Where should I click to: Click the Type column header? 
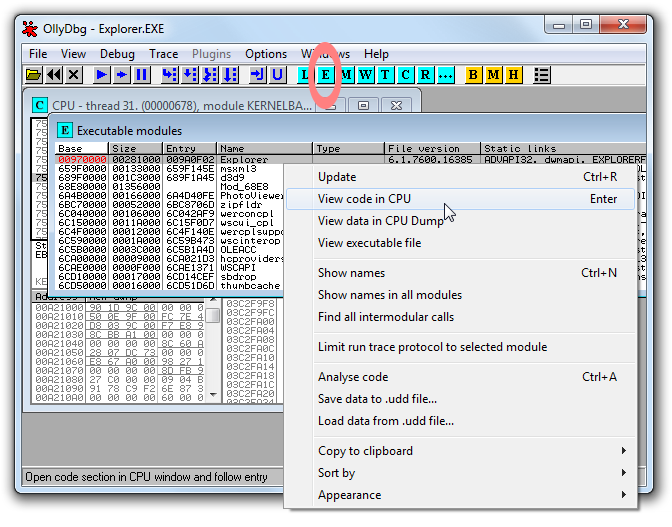click(x=348, y=148)
